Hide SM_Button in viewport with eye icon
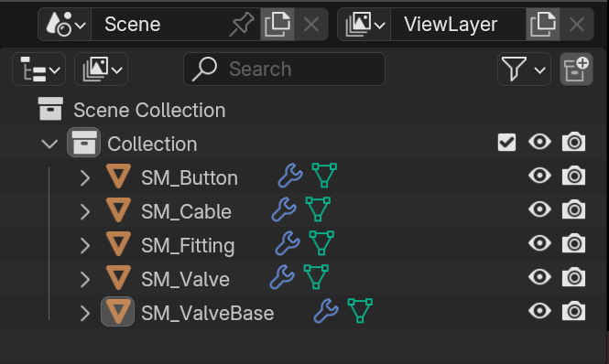This screenshot has height=364, width=609. pos(540,176)
